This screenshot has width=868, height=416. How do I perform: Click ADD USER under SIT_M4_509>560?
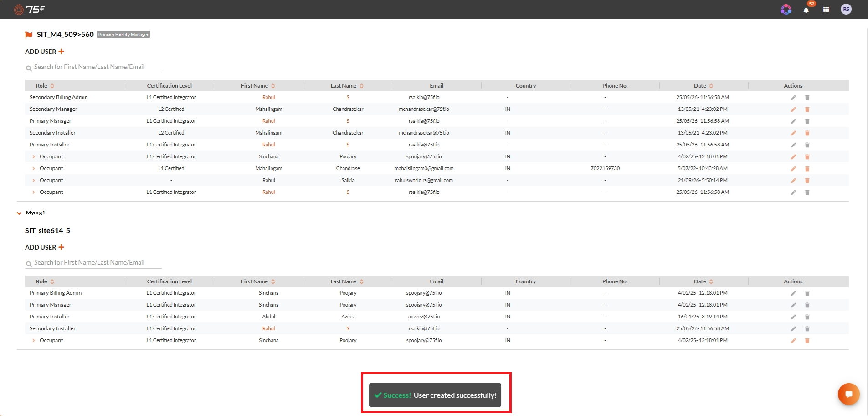(45, 52)
